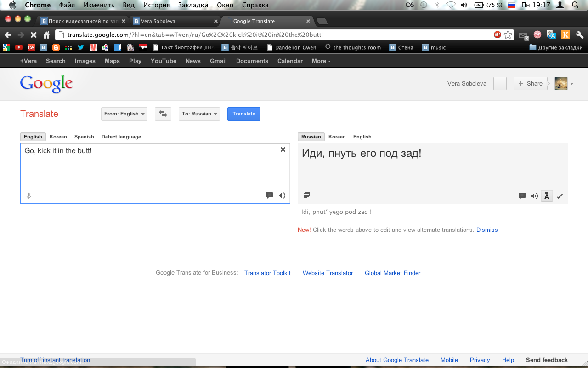
Task: Open the Google bookmark icon in bookmarks bar
Action: point(6,47)
